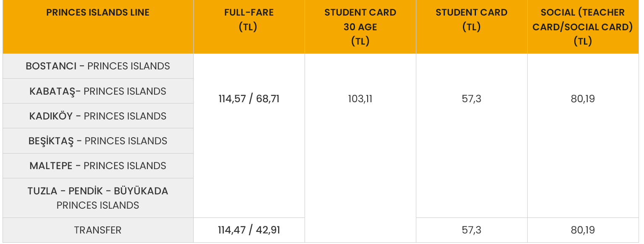Select the Student Card 30 Age header
Viewport: 644px width, 244px height.
tap(360, 27)
